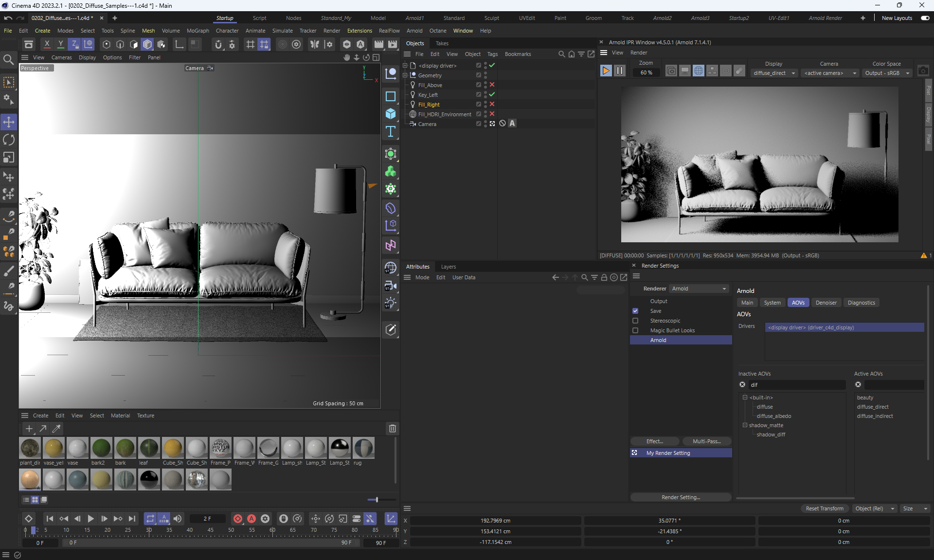
Task: Click the Multi-Pass... button
Action: pos(706,441)
